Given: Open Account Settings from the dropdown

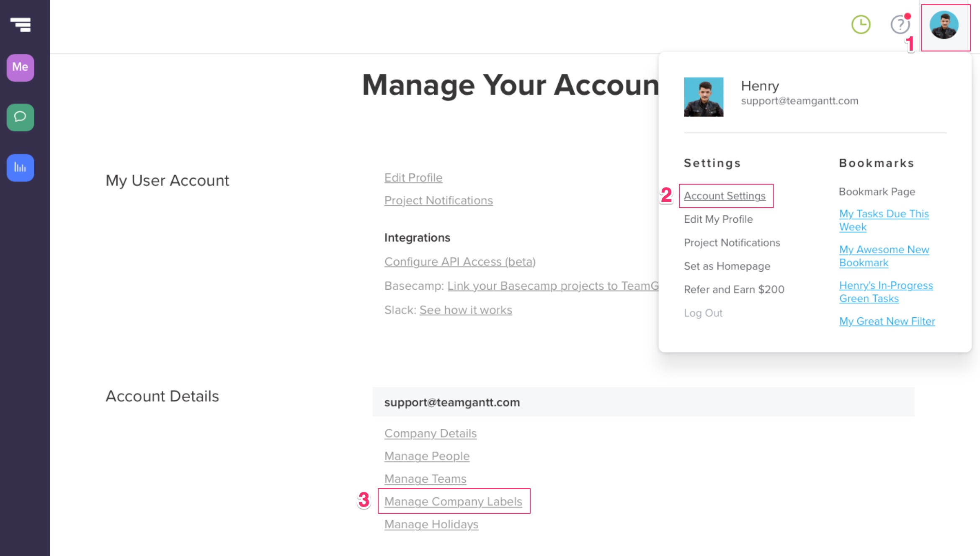Looking at the screenshot, I should click(725, 196).
